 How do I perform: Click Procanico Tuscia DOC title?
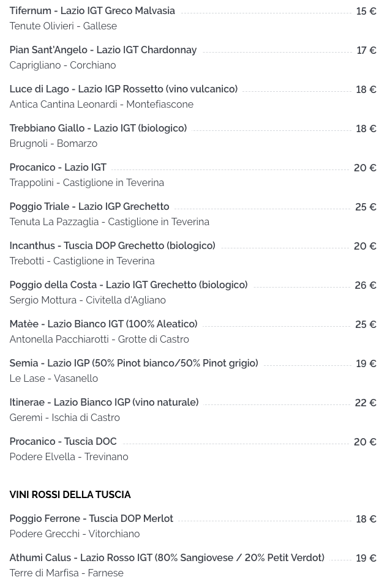[x=63, y=441]
